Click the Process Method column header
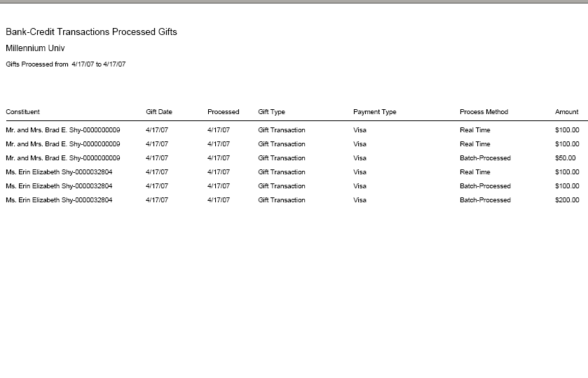Screen dimensions: 588x378 [x=484, y=111]
